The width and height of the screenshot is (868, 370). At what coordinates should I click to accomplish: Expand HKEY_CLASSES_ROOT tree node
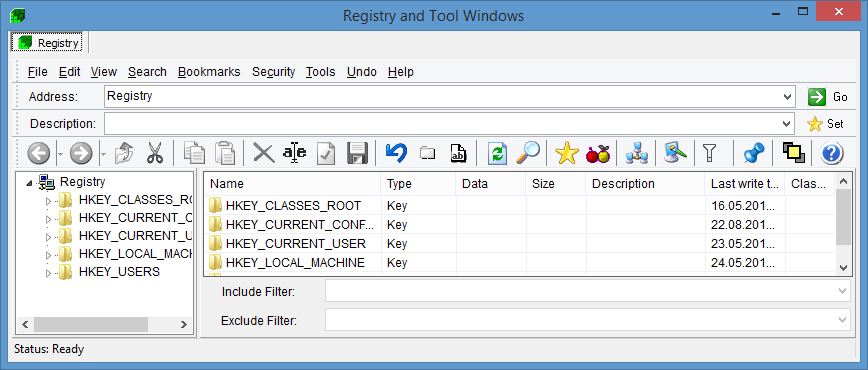[48, 201]
